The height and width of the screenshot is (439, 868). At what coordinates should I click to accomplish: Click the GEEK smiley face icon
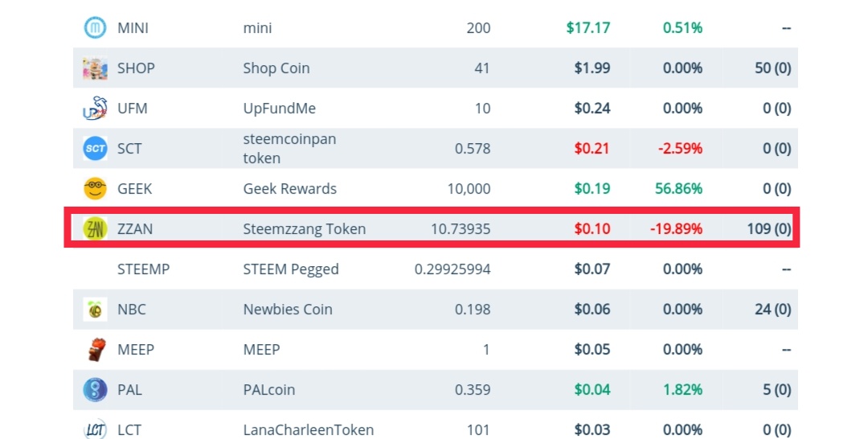click(x=95, y=189)
